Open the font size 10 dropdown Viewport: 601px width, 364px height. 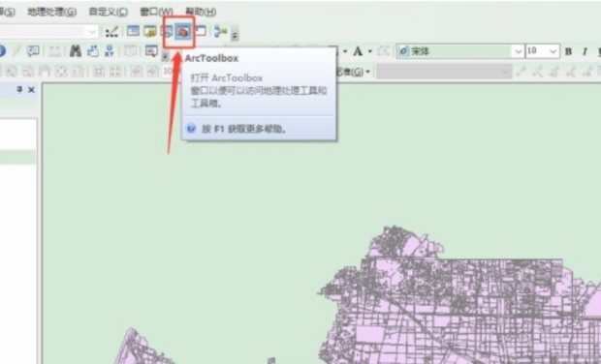click(x=554, y=51)
